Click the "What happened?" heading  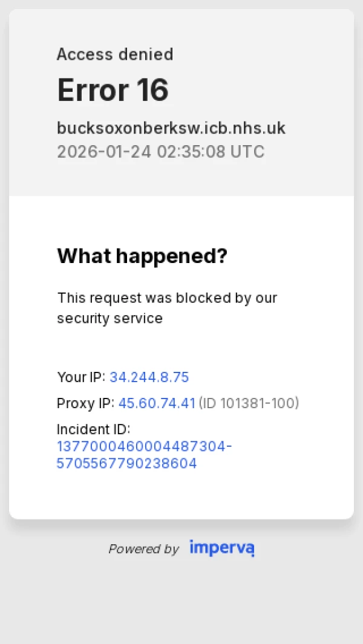tap(142, 256)
